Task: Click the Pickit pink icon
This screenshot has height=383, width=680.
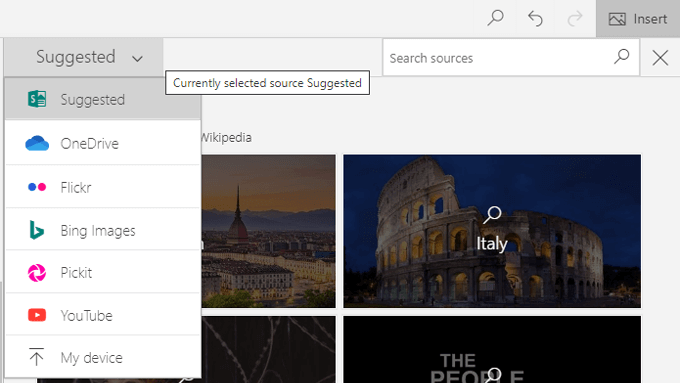Action: (x=37, y=273)
